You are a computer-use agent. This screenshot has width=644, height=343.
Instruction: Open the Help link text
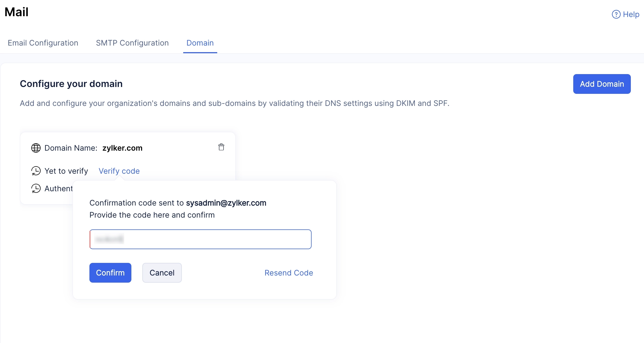(631, 14)
